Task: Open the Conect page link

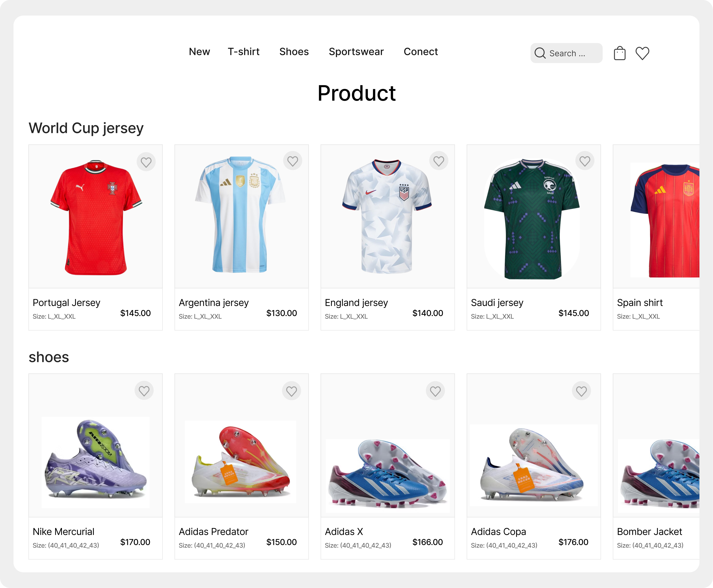Action: click(x=421, y=51)
